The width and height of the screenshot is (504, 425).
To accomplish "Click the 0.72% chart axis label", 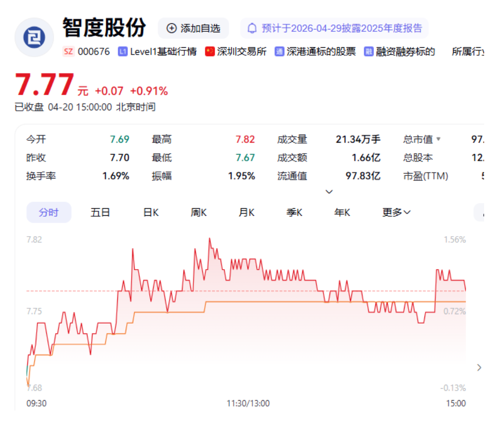I will tap(455, 311).
